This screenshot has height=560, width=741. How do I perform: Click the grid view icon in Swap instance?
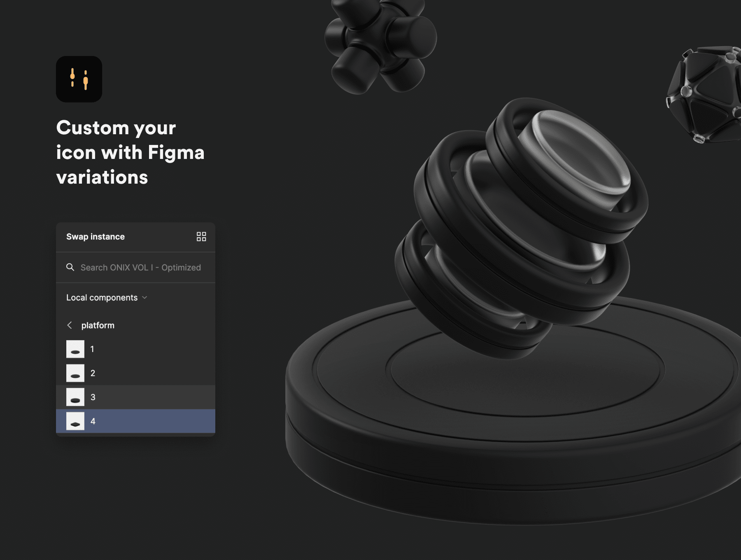pos(201,236)
